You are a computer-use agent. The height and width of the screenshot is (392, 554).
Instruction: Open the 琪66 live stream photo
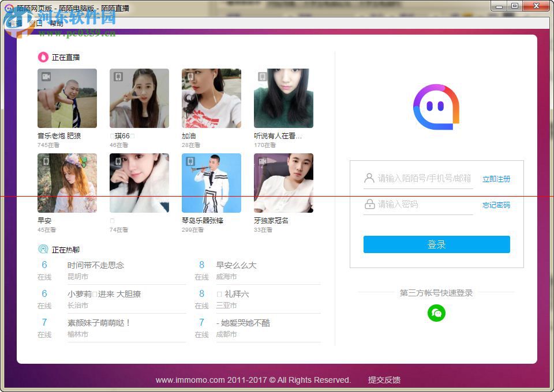[x=139, y=98]
